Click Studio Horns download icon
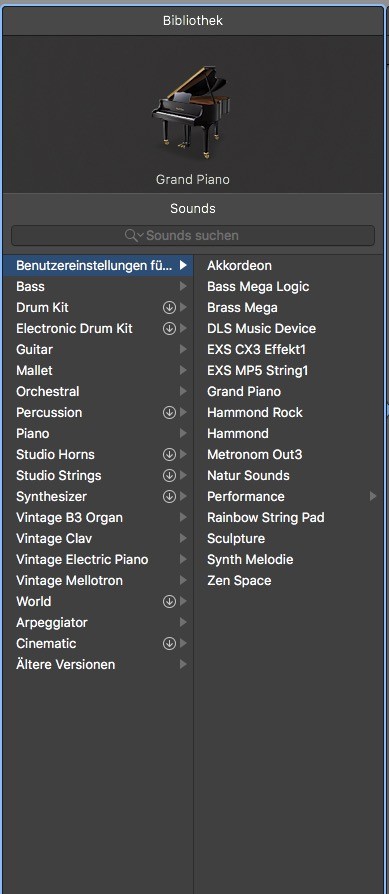Viewport: 389px width, 894px height. click(x=169, y=454)
